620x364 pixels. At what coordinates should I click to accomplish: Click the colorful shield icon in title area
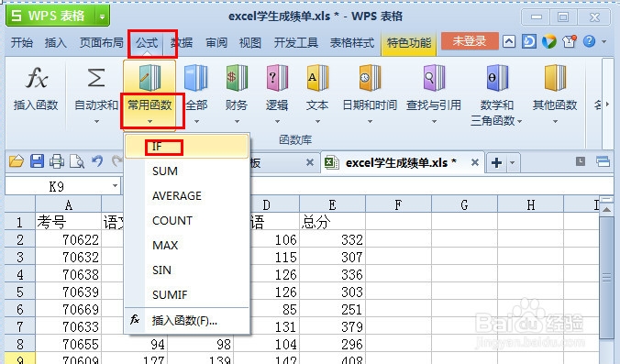(548, 41)
